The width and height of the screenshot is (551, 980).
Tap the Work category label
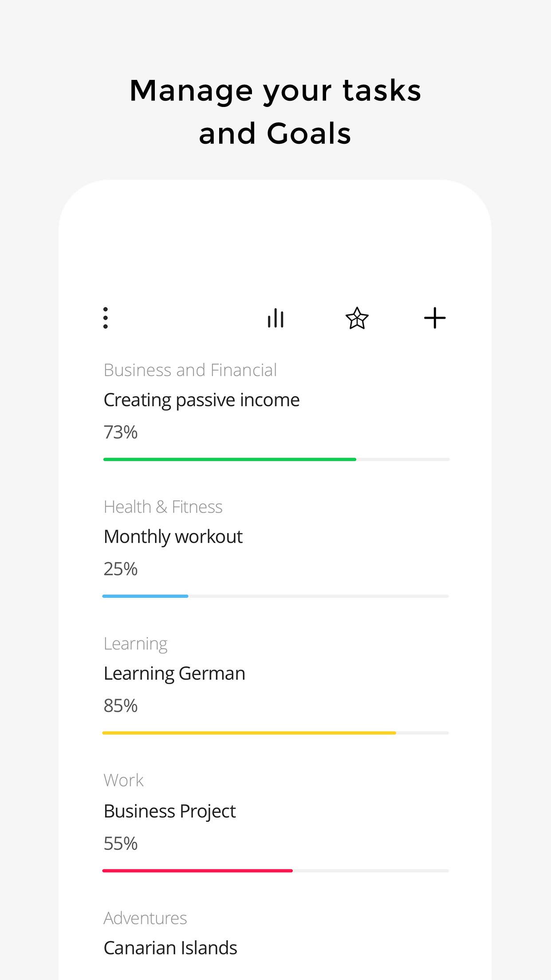pos(123,780)
